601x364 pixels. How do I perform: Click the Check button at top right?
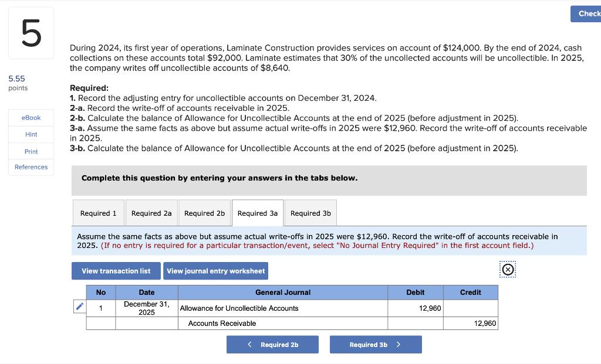(x=586, y=13)
